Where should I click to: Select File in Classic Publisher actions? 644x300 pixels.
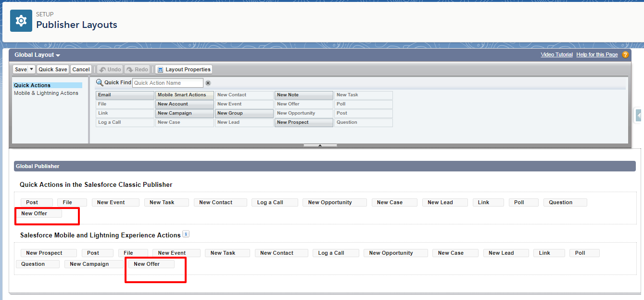[x=72, y=202]
